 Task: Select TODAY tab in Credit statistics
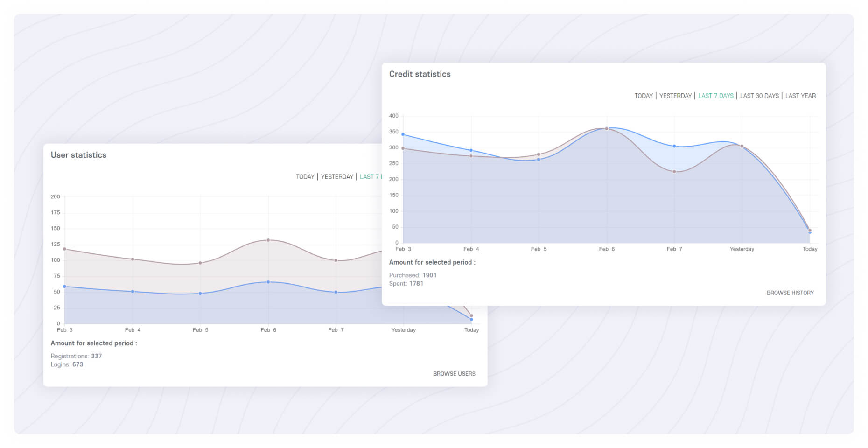click(x=643, y=96)
